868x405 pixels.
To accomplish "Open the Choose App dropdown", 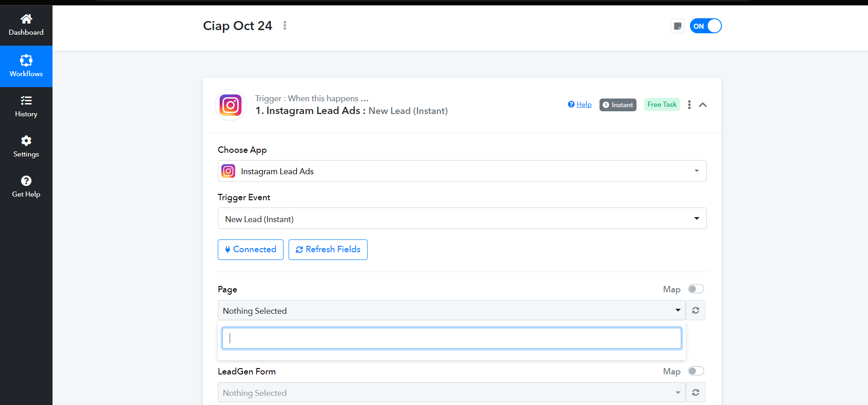I will pyautogui.click(x=462, y=171).
